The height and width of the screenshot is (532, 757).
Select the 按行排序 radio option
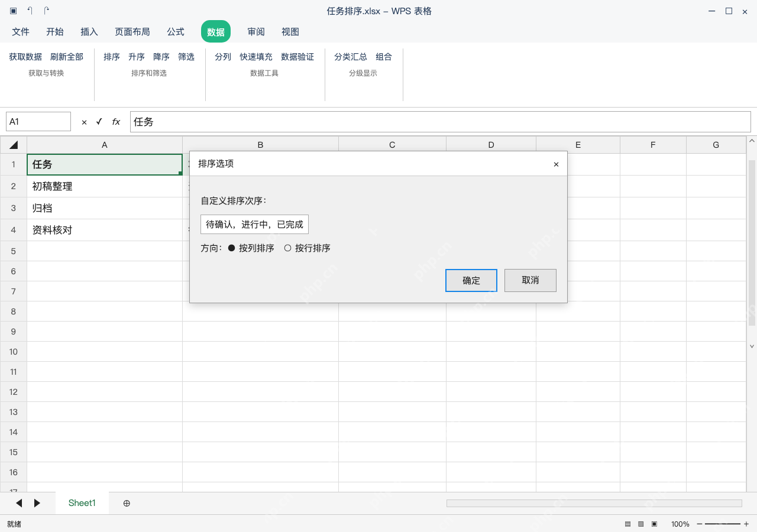[x=308, y=248]
